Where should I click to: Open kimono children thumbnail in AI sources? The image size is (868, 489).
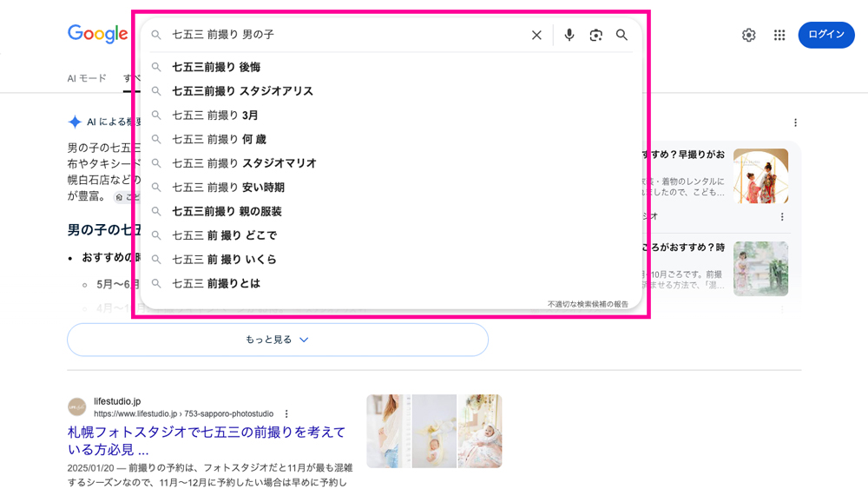click(760, 175)
